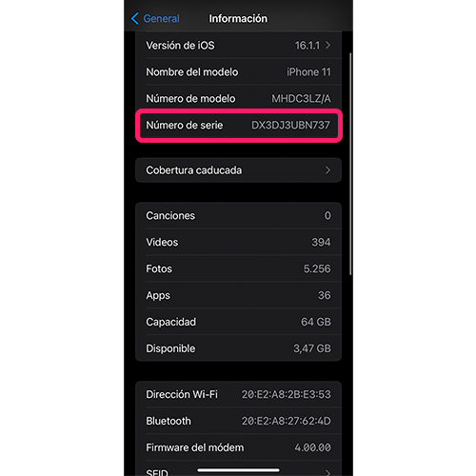The width and height of the screenshot is (476, 476).
Task: Tap the Número de serie value DX3DJ3UBN737
Action: point(290,125)
